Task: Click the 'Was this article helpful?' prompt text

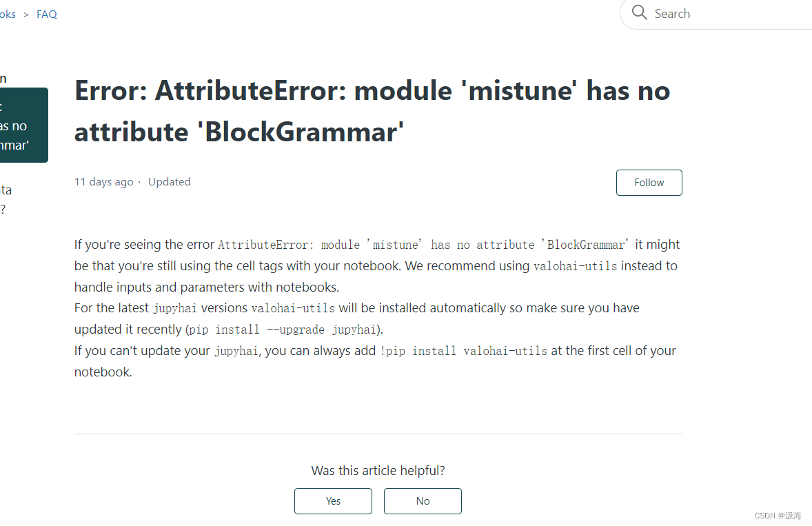Action: click(x=378, y=470)
